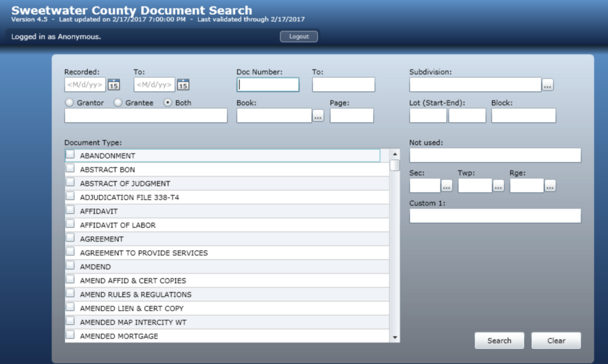Open the Rge lookup ellipsis button
This screenshot has width=608, height=364.
click(549, 185)
